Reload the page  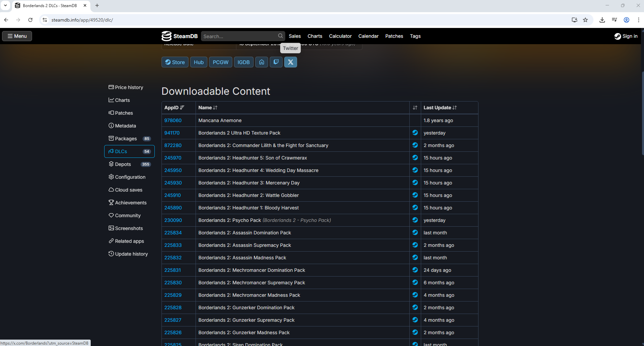click(x=30, y=20)
